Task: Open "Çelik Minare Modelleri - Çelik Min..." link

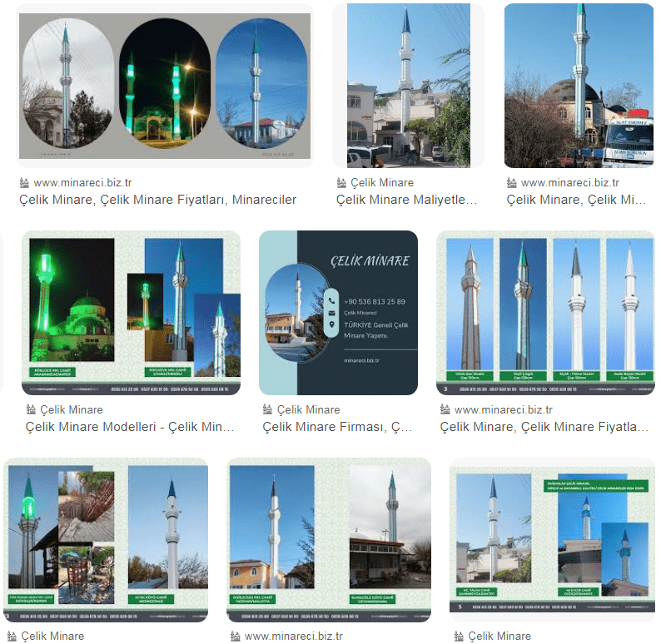Action: click(x=130, y=427)
